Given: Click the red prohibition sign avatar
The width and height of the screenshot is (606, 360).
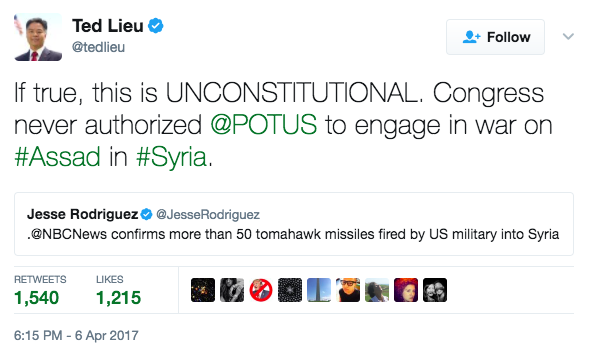Looking at the screenshot, I should [261, 290].
